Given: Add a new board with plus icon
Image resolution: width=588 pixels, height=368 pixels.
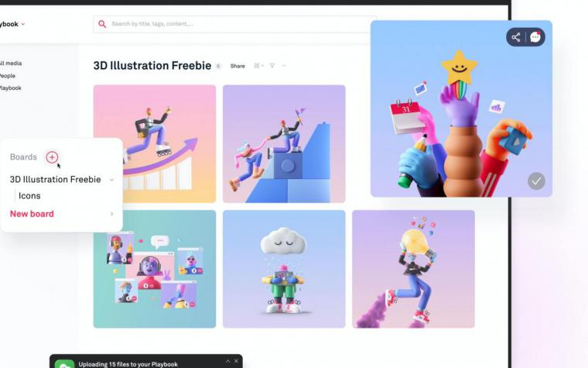Looking at the screenshot, I should click(x=52, y=157).
